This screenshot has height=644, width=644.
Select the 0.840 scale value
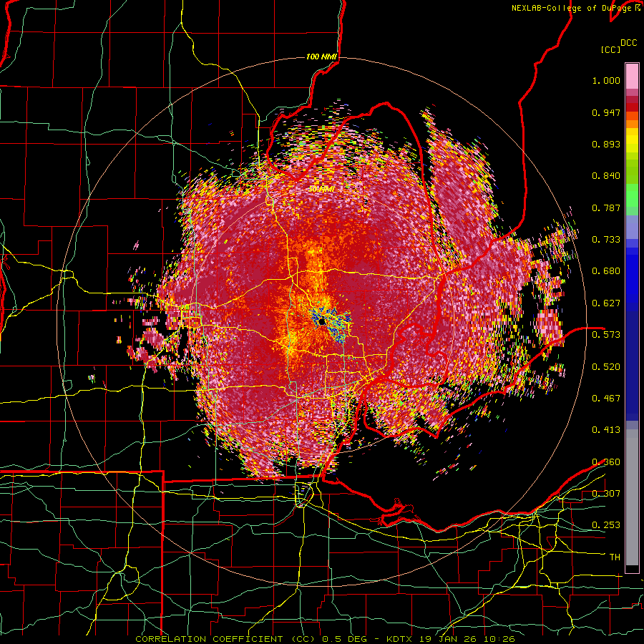coord(606,176)
